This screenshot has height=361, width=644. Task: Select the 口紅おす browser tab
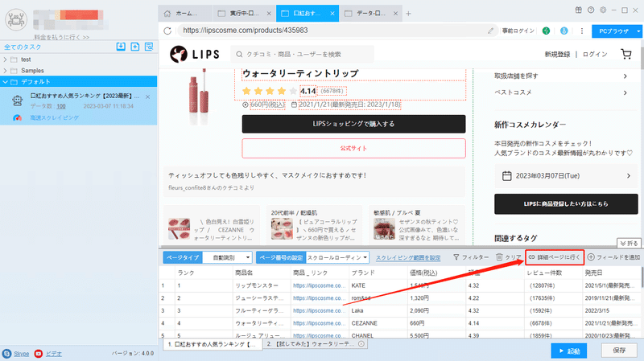[x=308, y=14]
